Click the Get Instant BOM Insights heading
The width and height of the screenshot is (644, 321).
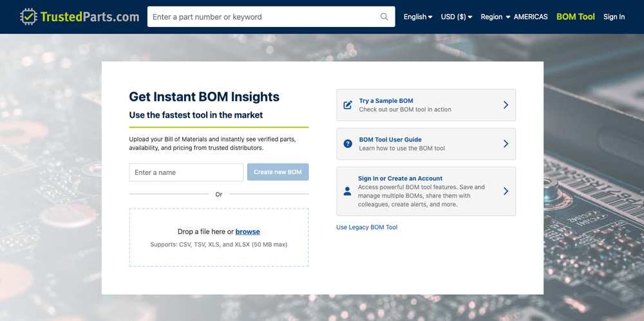tap(204, 97)
